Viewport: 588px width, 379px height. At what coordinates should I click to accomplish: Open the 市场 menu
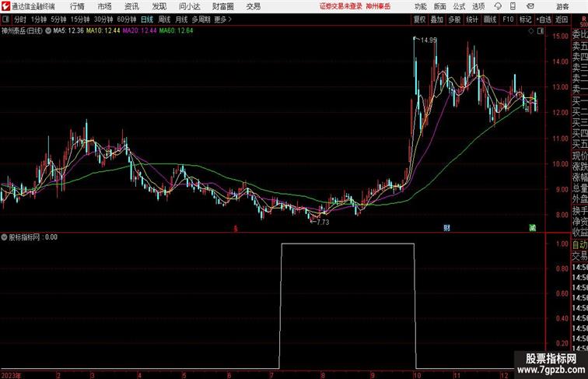pyautogui.click(x=105, y=6)
